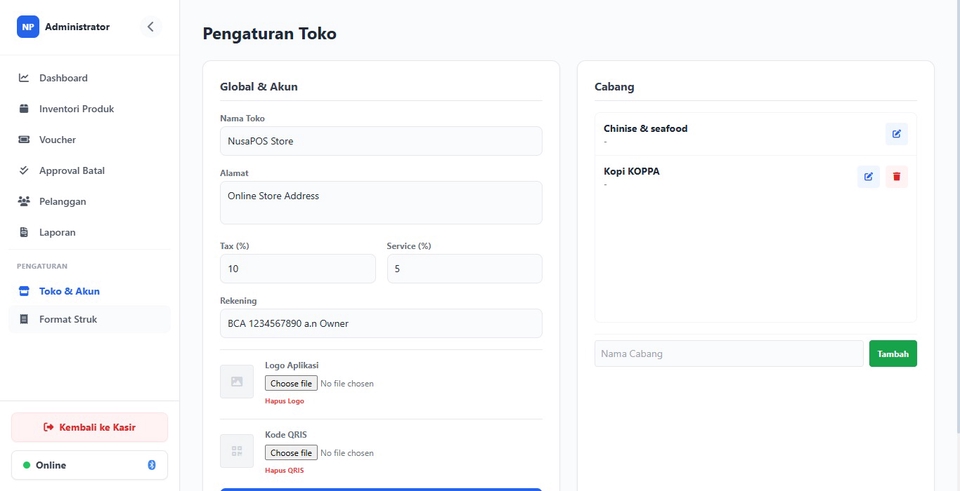Click the QRIS code placeholder icon

(237, 451)
